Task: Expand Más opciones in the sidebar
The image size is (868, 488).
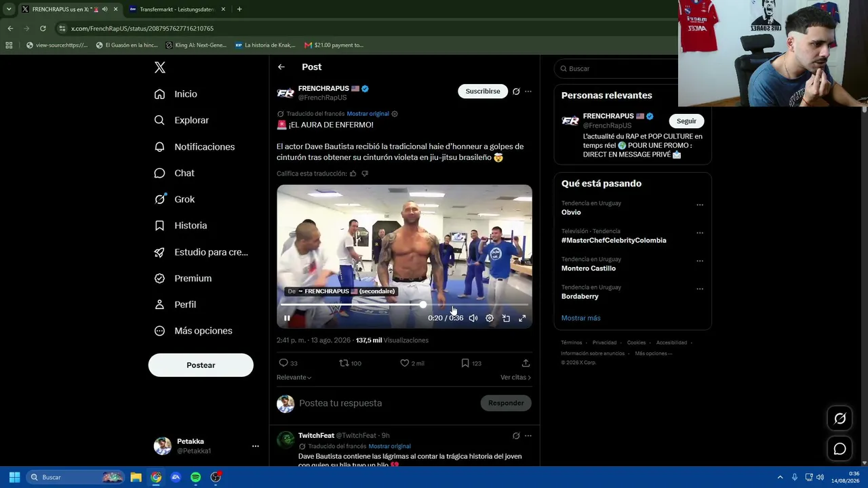Action: 193,331
